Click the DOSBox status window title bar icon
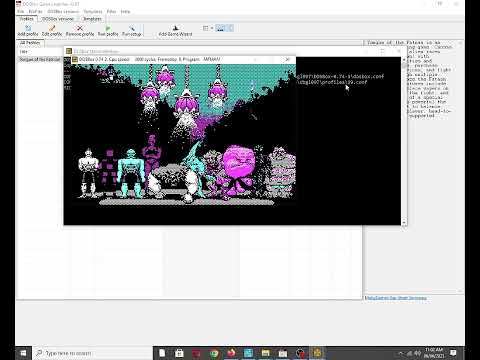This screenshot has width=480, height=360. point(69,51)
